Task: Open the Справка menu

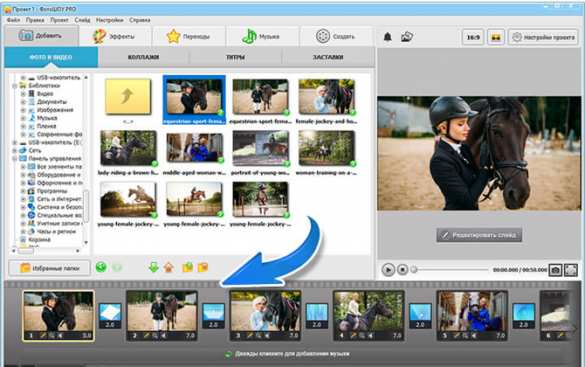Action: point(140,20)
